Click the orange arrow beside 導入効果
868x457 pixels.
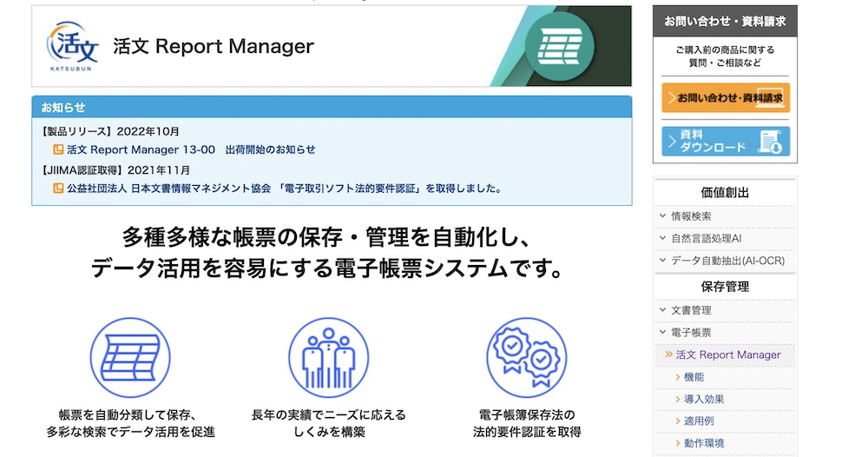tap(678, 400)
